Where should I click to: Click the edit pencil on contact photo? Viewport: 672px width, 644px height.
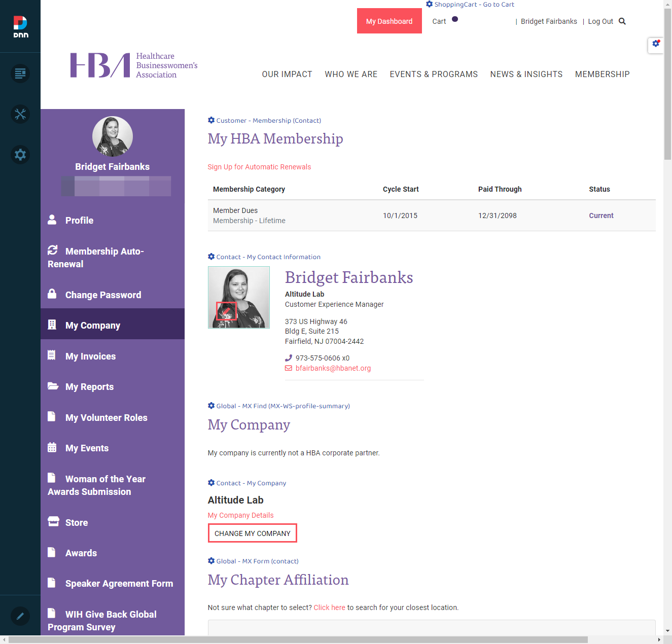227,311
